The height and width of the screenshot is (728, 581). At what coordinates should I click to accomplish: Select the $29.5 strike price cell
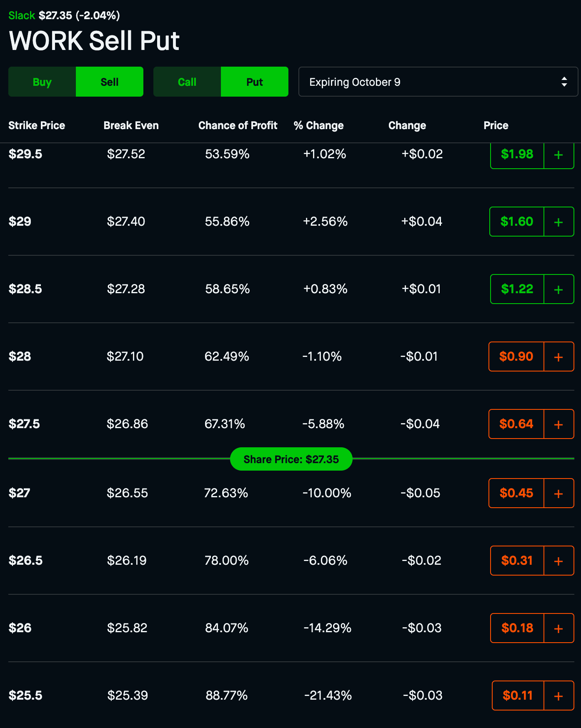(25, 154)
